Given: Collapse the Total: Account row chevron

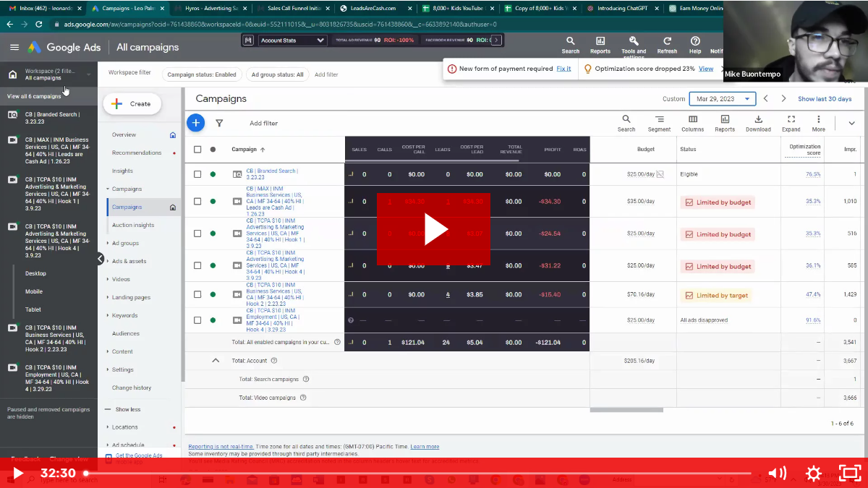Looking at the screenshot, I should [215, 360].
